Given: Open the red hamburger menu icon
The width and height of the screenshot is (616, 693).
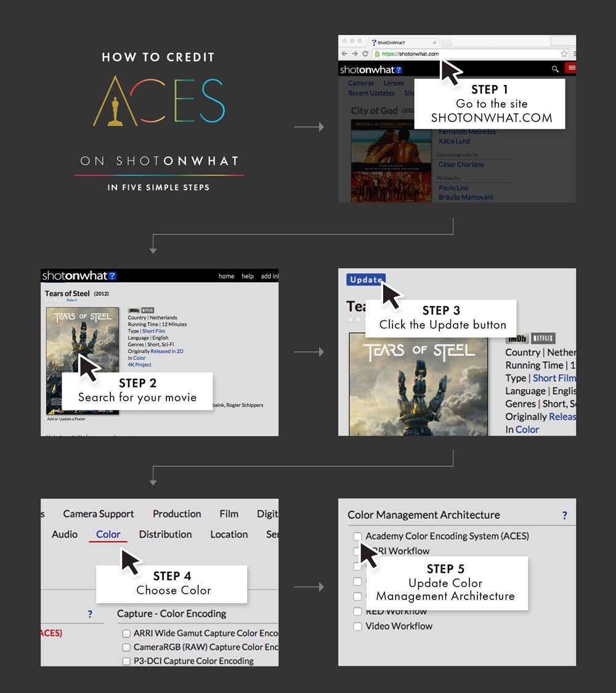Looking at the screenshot, I should coord(572,68).
